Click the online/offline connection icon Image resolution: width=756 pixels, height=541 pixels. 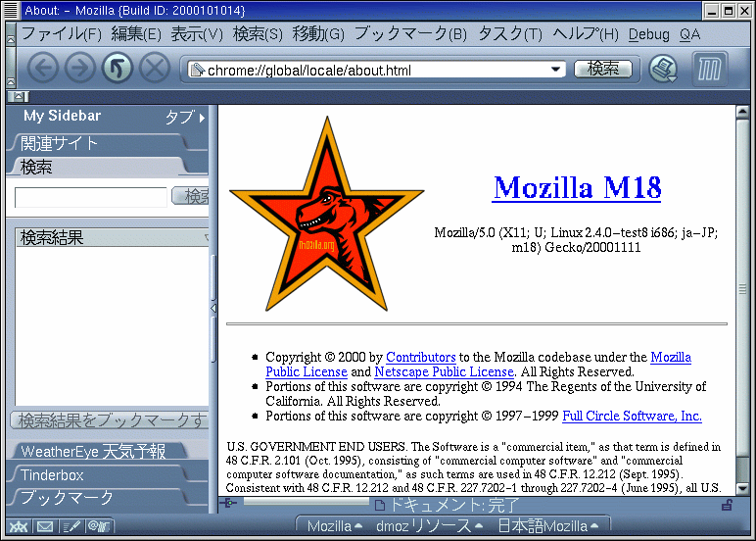[x=228, y=504]
